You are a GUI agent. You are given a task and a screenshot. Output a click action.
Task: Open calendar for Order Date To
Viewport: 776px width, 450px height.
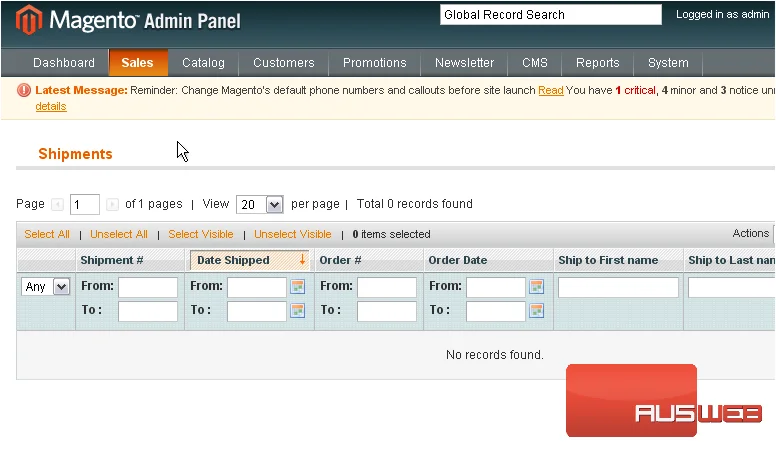[x=536, y=310]
